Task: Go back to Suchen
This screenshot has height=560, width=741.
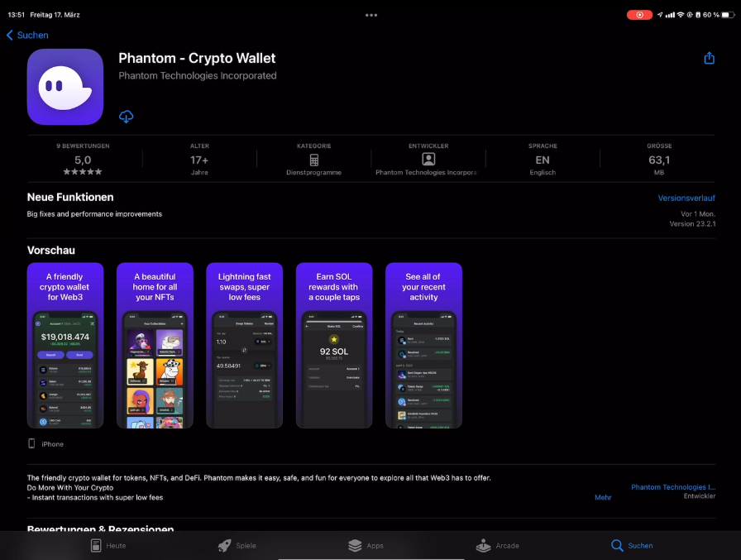Action: tap(27, 35)
